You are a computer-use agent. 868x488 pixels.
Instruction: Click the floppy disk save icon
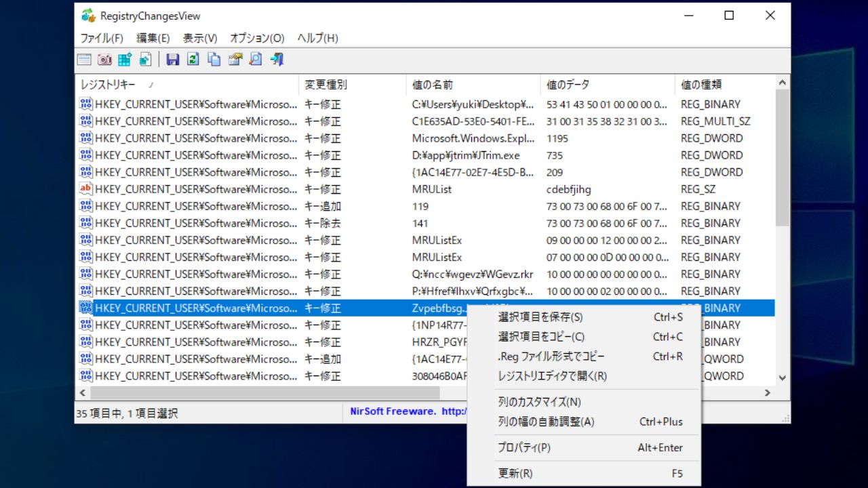click(173, 60)
